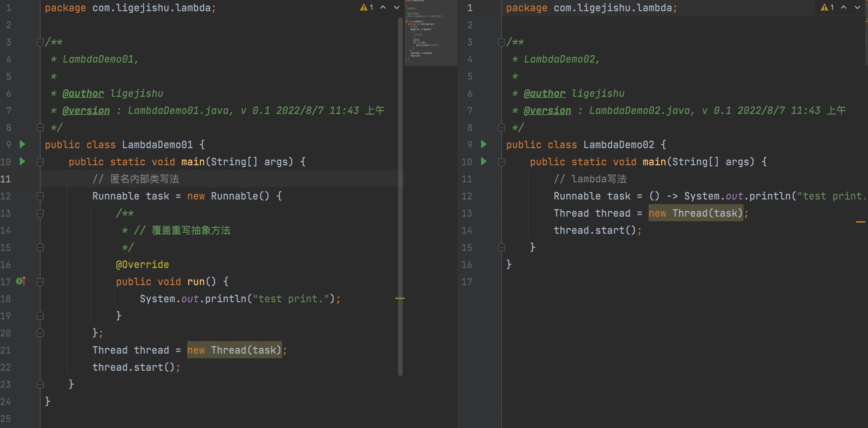Collapse anonymous Runnable fold at line 12
868x428 pixels.
[x=40, y=197]
